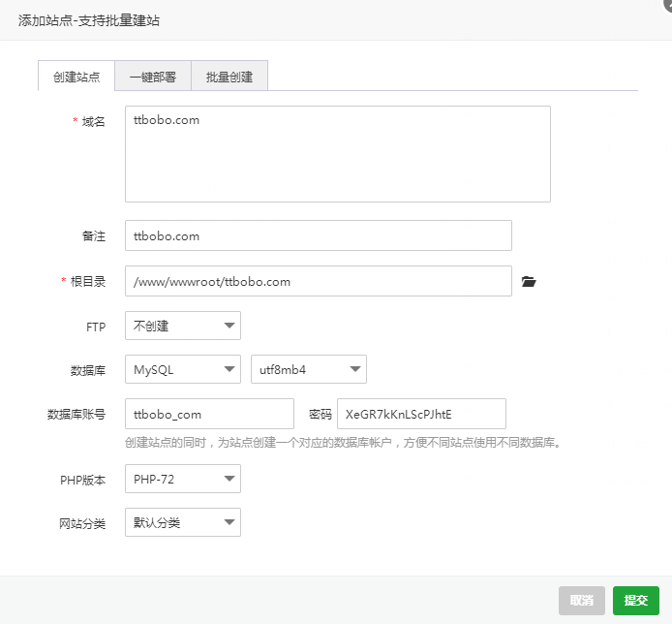Select the 创建站点 tab

click(76, 77)
